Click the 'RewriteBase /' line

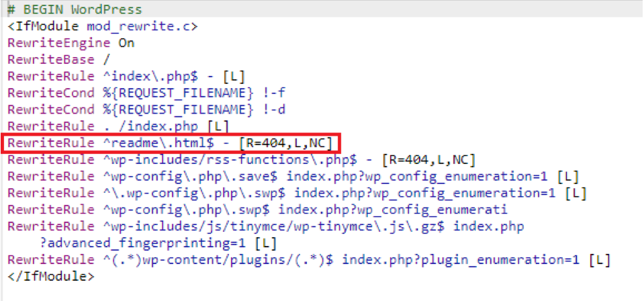59,60
